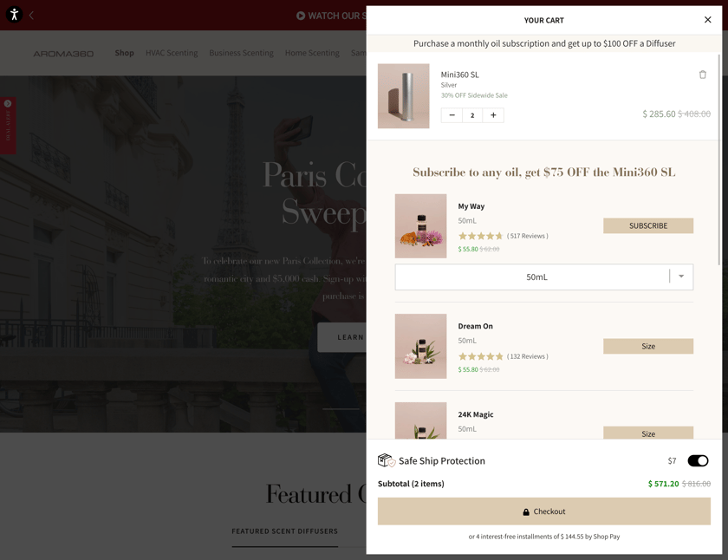728x560 pixels.
Task: Open the Business Scenting menu
Action: point(242,53)
